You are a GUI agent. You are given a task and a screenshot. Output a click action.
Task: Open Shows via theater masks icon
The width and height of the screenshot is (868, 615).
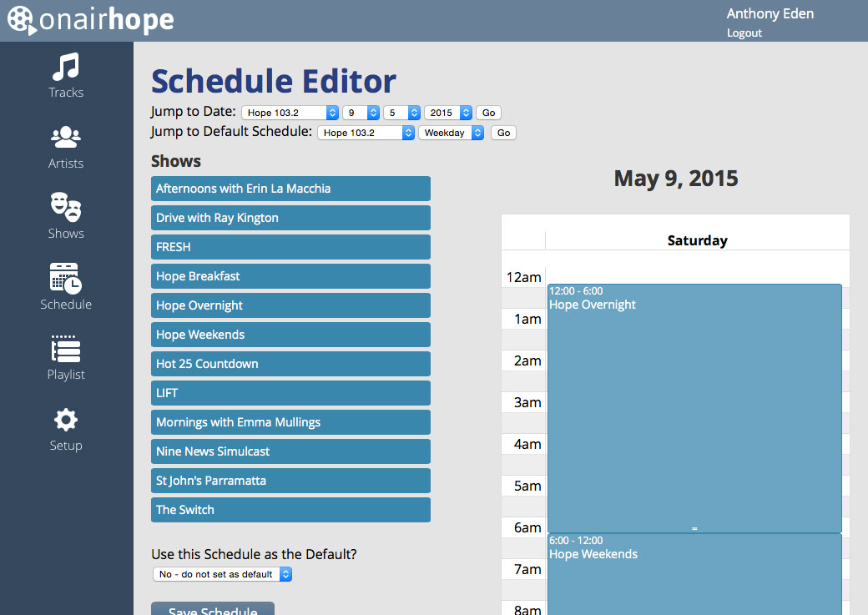point(66,207)
